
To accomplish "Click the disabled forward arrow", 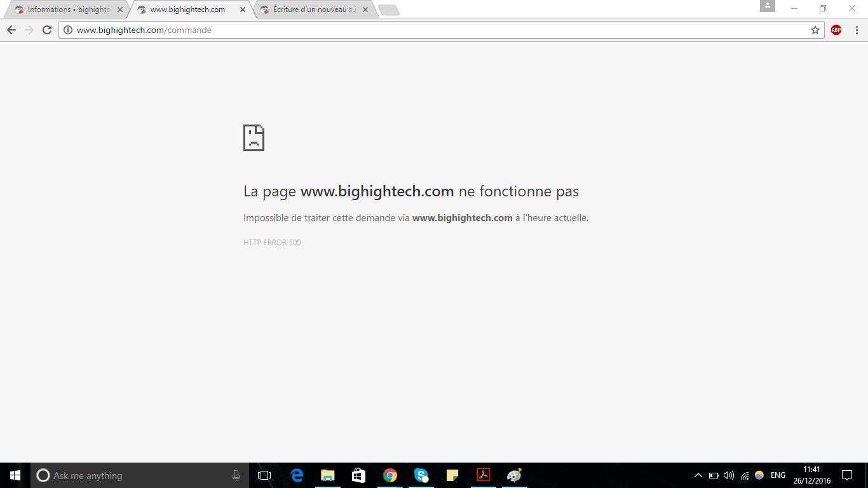I will click(29, 30).
